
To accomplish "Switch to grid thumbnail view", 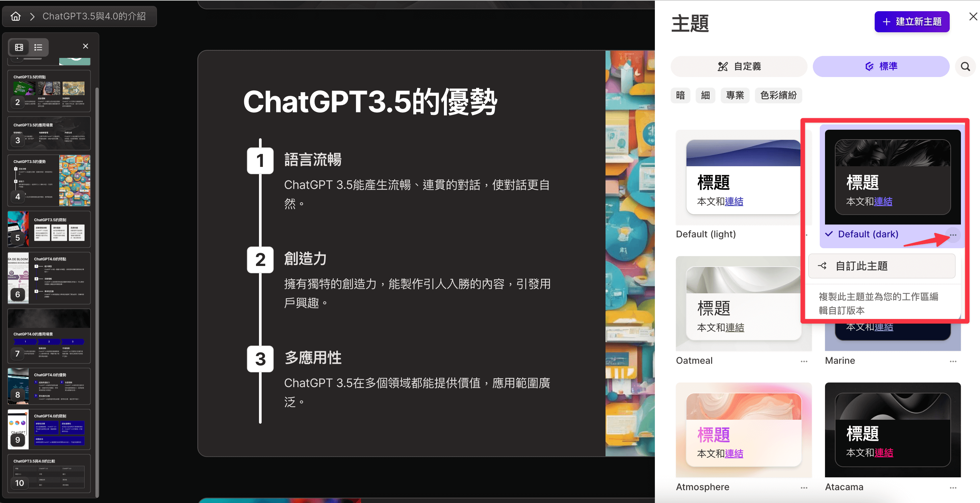I will click(19, 47).
